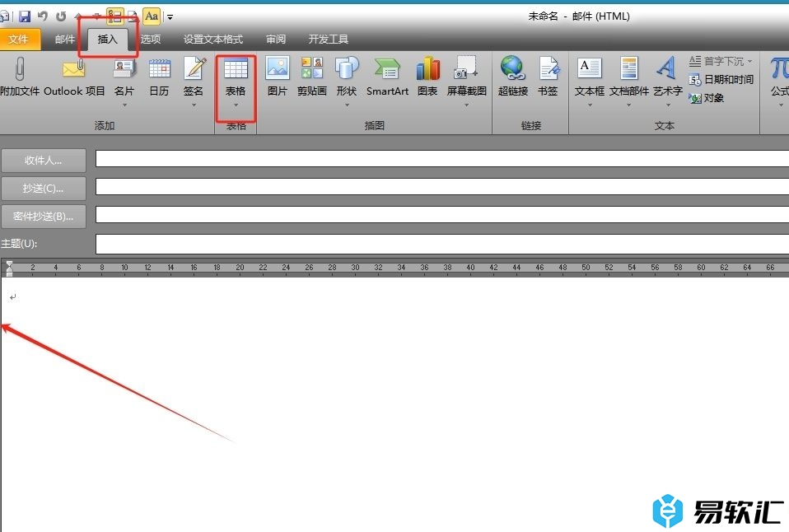Viewport: 789px width, 532px height.
Task: Switch to the 选项 tab
Action: click(x=151, y=40)
